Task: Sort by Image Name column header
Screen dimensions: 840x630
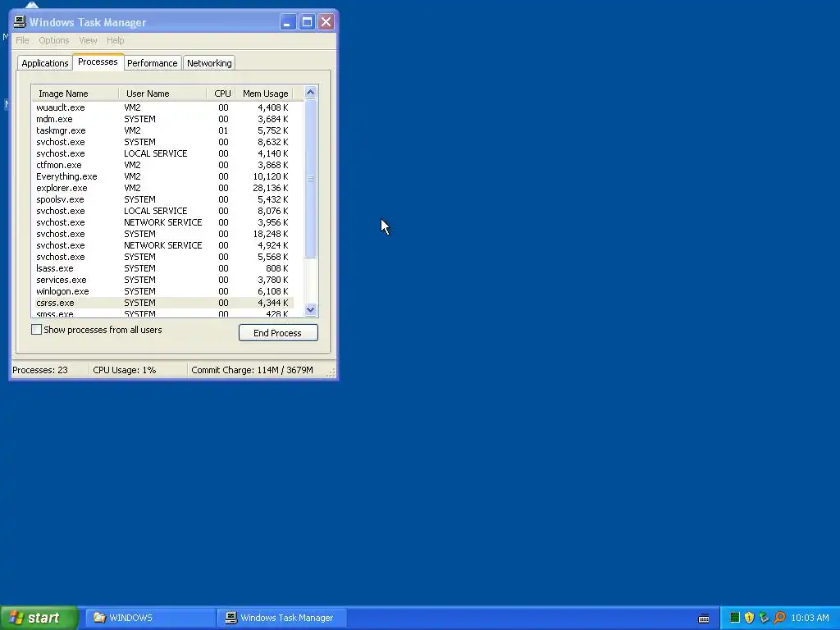Action: (x=75, y=94)
